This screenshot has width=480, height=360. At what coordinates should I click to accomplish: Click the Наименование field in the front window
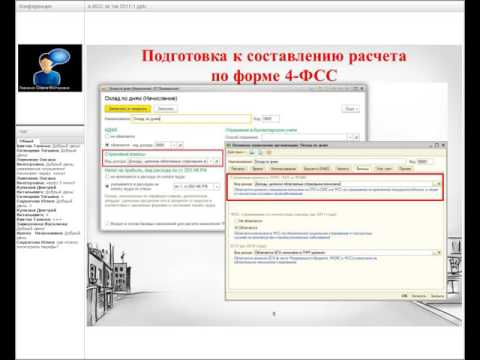coord(330,161)
